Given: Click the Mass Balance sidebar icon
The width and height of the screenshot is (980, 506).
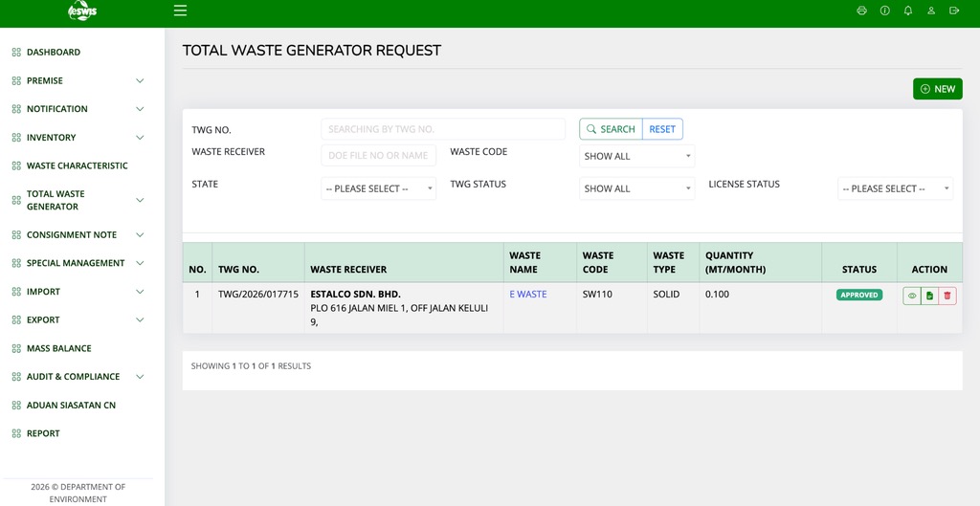Looking at the screenshot, I should click(x=17, y=348).
